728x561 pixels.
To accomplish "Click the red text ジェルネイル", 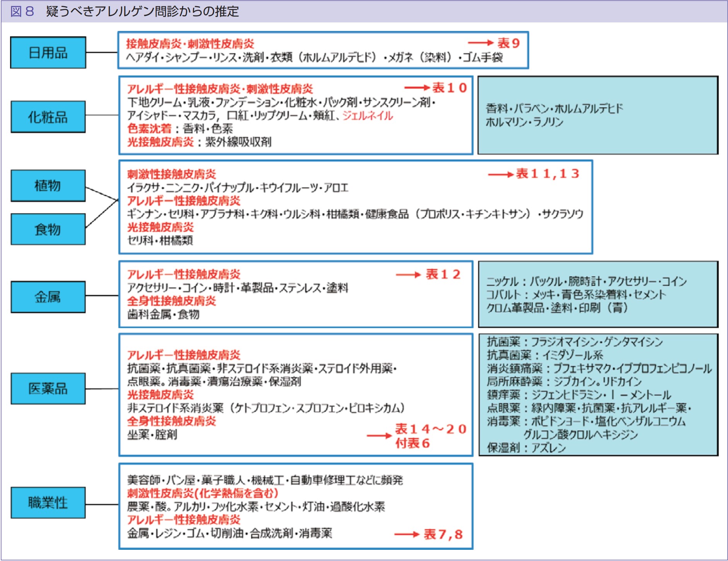I will (368, 116).
